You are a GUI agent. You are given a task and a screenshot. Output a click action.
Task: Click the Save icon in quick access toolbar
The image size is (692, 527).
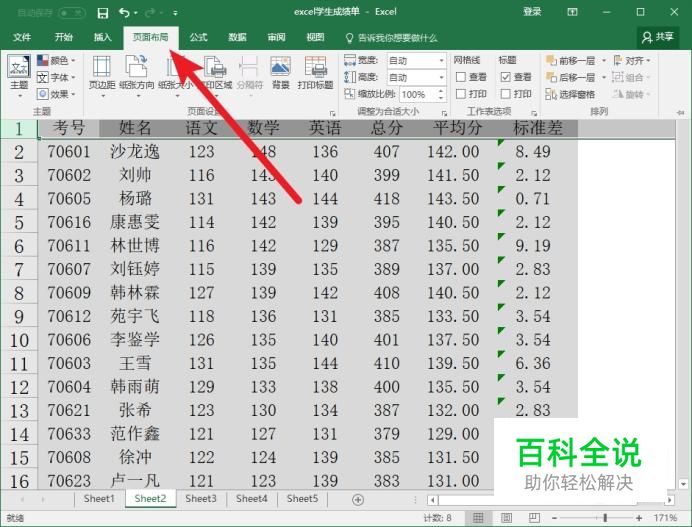pos(102,13)
